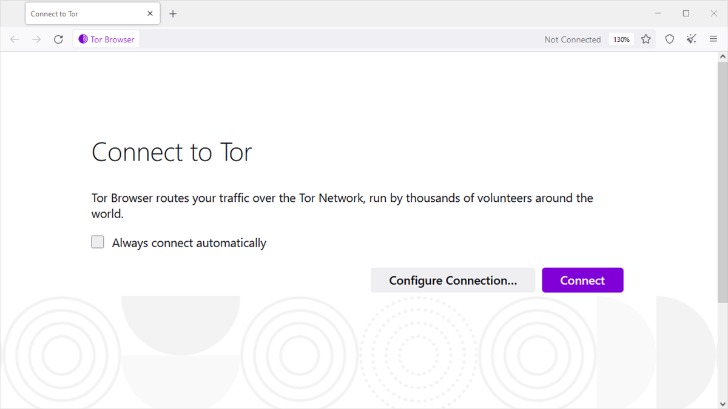This screenshot has width=728, height=409.
Task: Click the 130% zoom level indicator
Action: click(621, 39)
